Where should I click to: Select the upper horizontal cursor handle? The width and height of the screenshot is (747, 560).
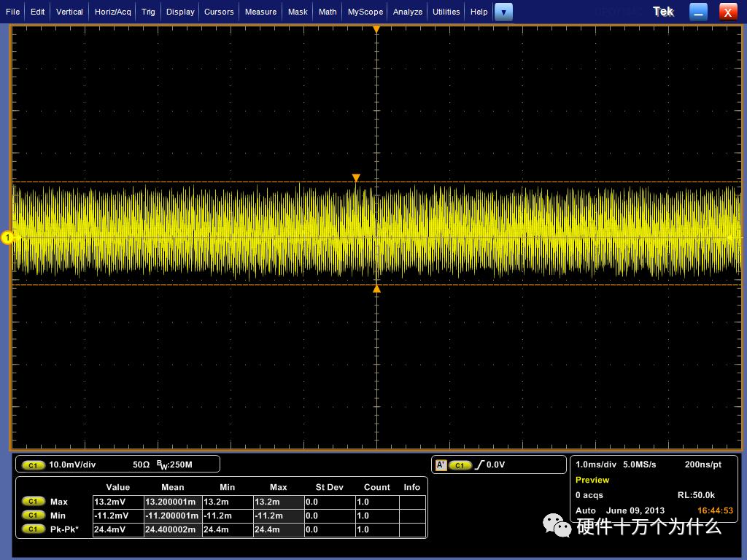tap(356, 178)
